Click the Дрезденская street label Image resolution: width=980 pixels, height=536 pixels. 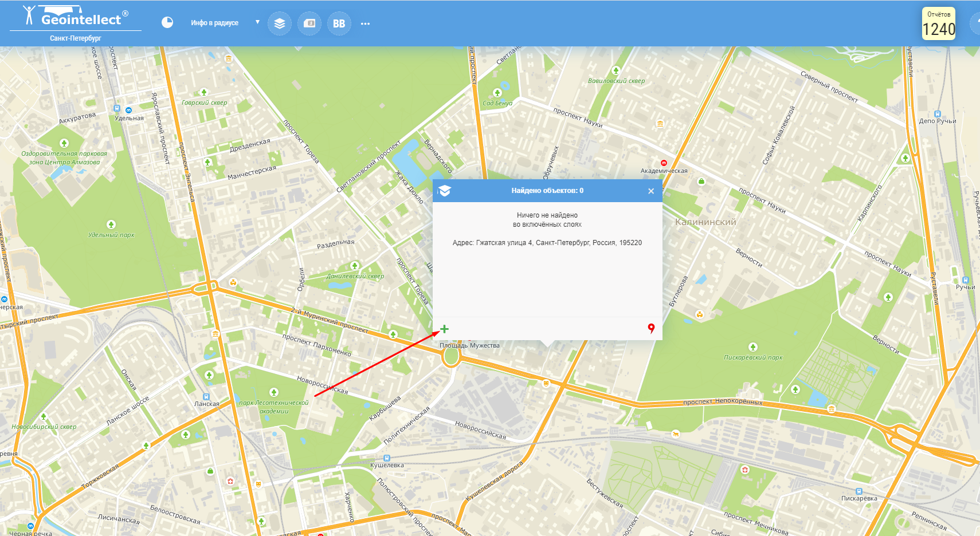point(250,145)
